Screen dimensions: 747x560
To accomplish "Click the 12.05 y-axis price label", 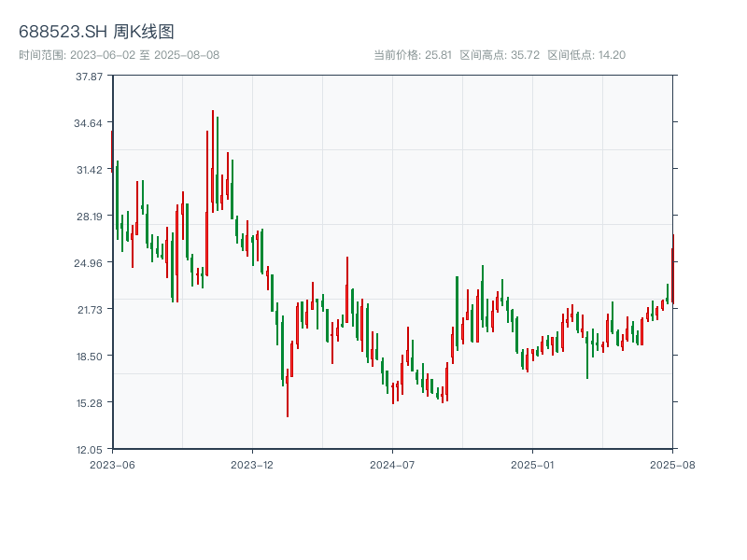I will click(x=90, y=449).
